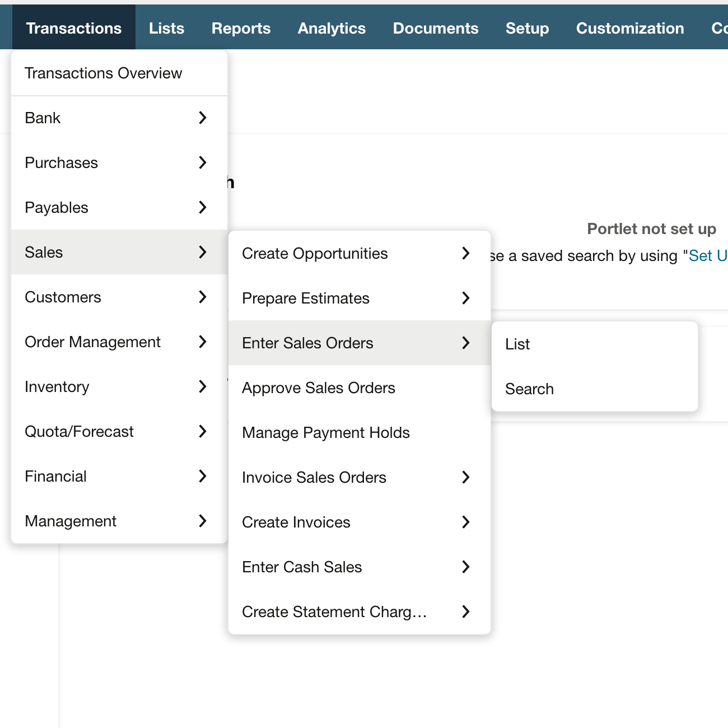Image resolution: width=728 pixels, height=728 pixels.
Task: Select Approve Sales Orders
Action: tap(360, 388)
